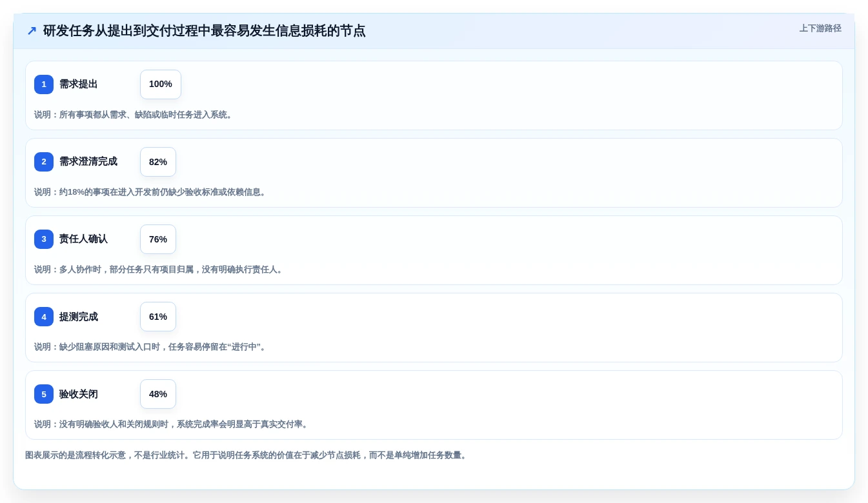This screenshot has width=868, height=503.
Task: Click description 没有明确验收人和关闭规则时
Action: click(x=172, y=424)
